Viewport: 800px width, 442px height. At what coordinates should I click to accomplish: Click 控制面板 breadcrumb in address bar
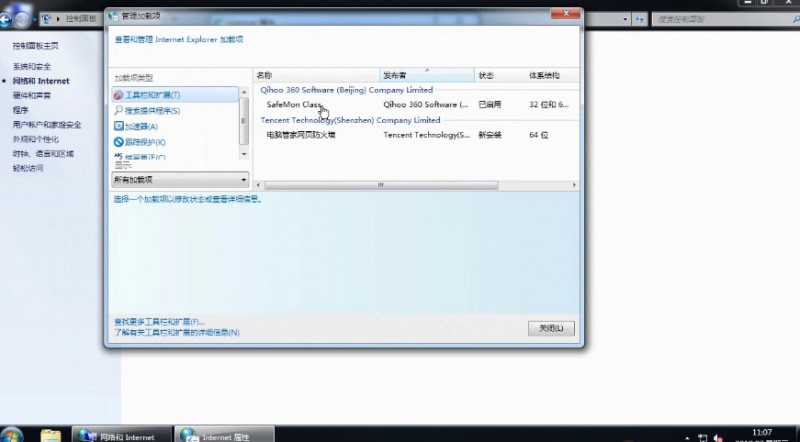tap(81, 19)
